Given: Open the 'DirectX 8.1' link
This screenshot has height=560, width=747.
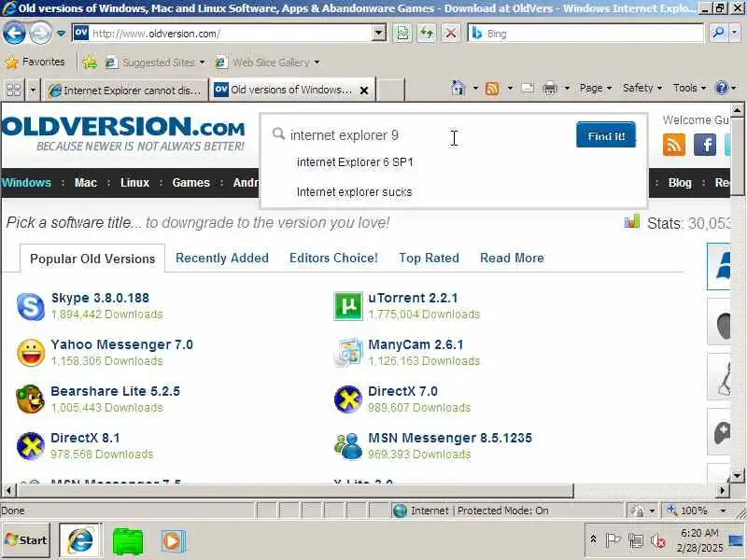Looking at the screenshot, I should tap(85, 438).
